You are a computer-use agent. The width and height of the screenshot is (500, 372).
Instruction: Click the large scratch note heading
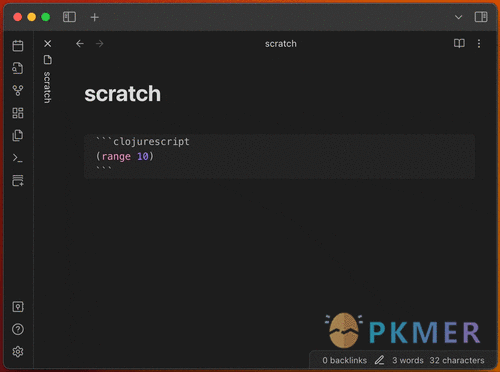point(123,94)
